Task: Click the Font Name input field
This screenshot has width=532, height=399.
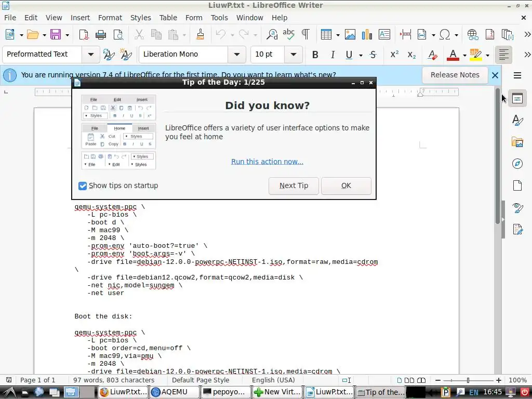Action: tap(183, 54)
